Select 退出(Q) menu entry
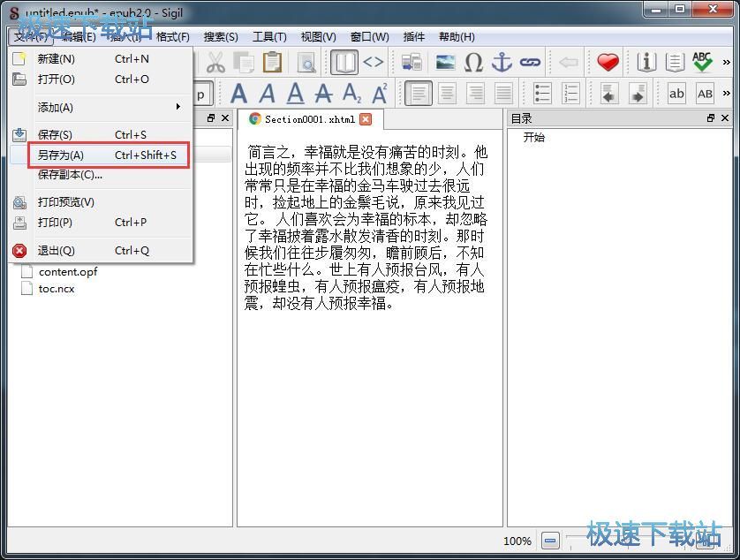Image resolution: width=740 pixels, height=560 pixels. click(101, 250)
